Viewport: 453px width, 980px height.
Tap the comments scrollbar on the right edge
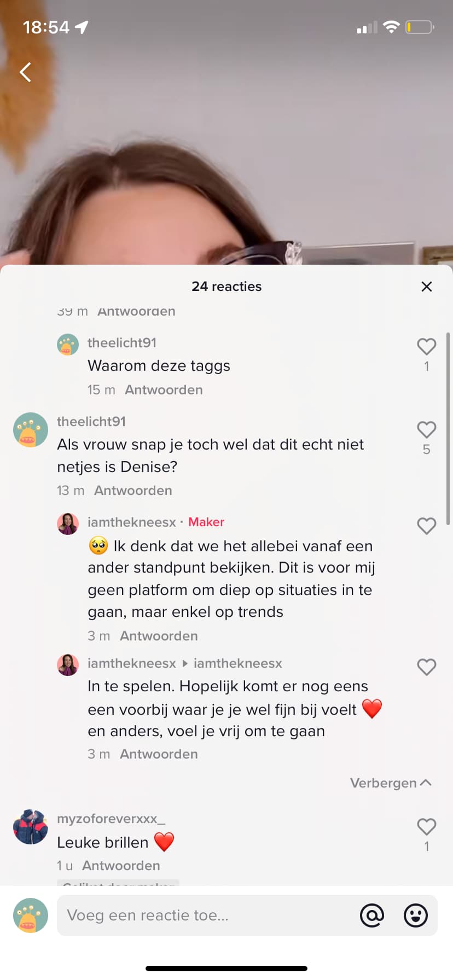point(448,429)
